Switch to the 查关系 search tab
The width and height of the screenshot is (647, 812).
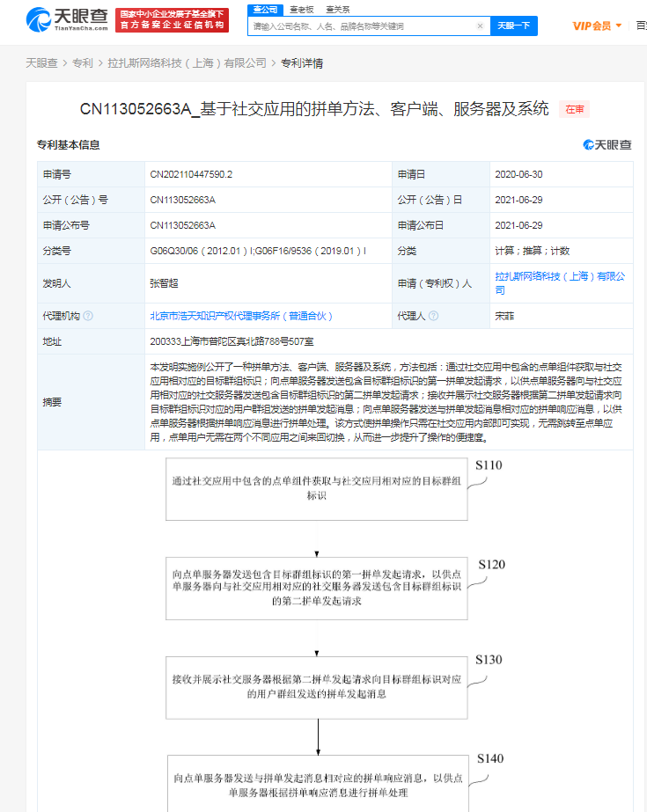coord(337,9)
